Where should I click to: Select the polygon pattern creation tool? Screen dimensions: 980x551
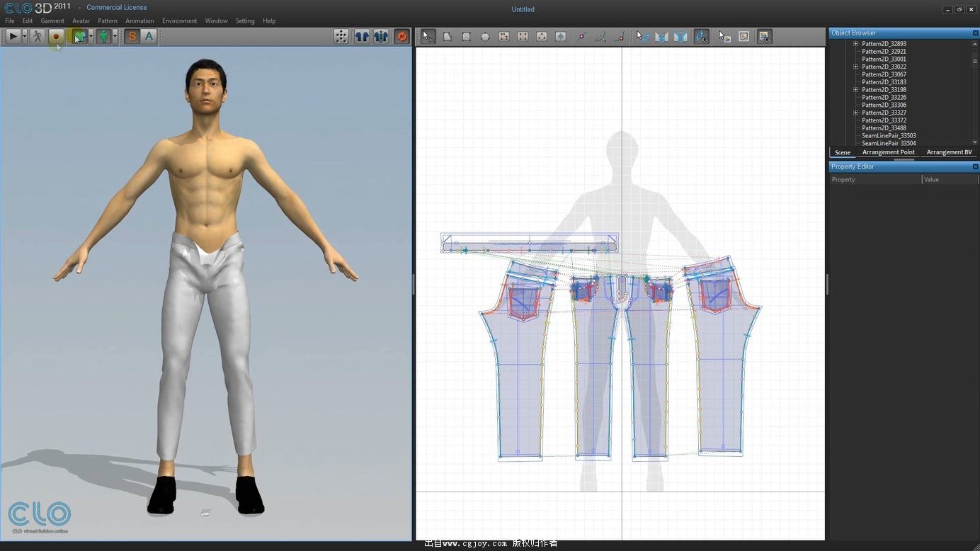(x=448, y=36)
